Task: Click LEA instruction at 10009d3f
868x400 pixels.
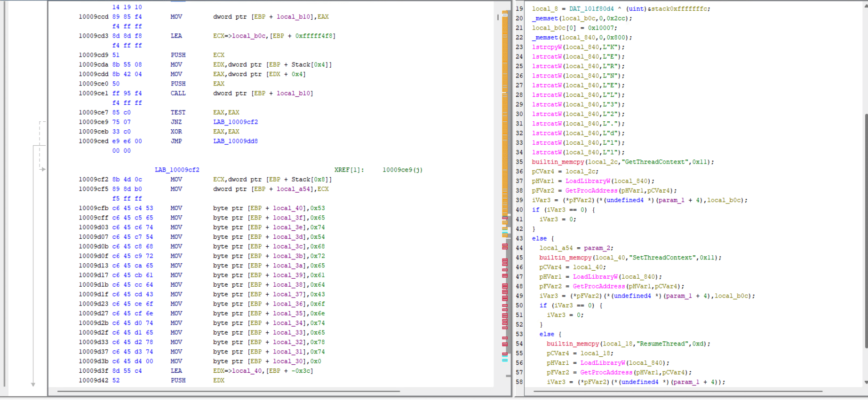Action: [176, 371]
